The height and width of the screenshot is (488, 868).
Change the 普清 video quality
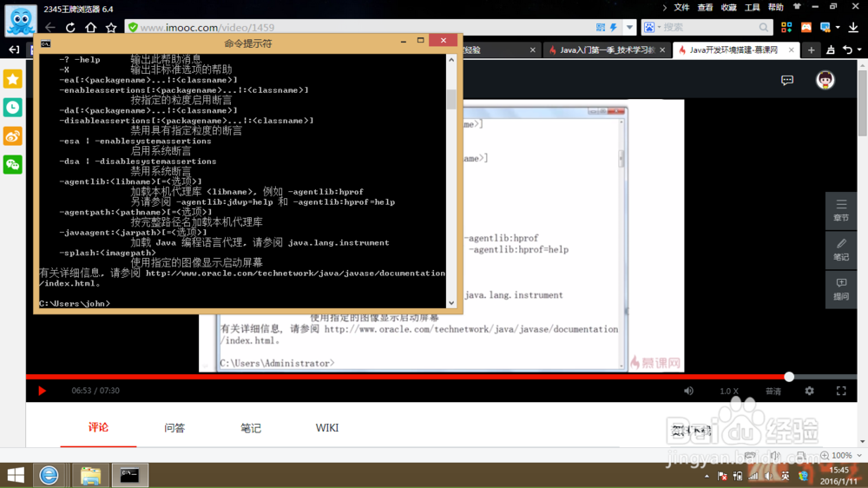tap(773, 391)
